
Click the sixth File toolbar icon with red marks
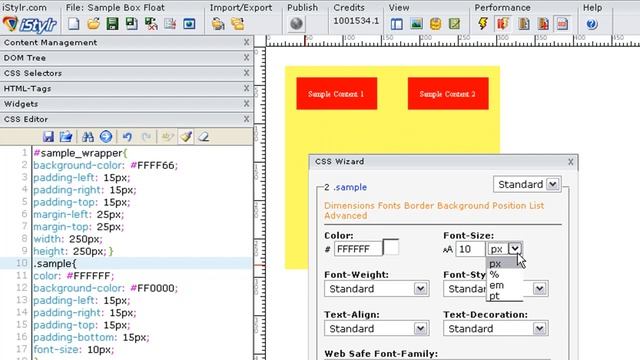coord(170,24)
